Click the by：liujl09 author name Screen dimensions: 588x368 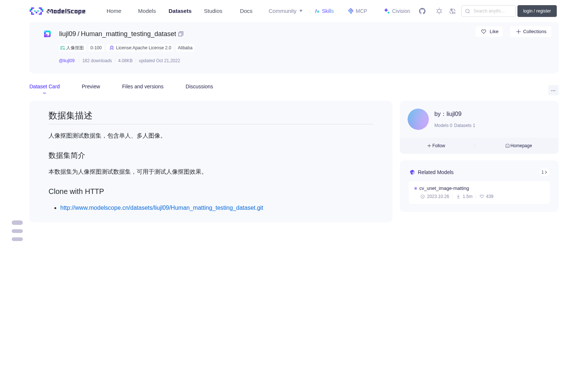[x=448, y=114]
